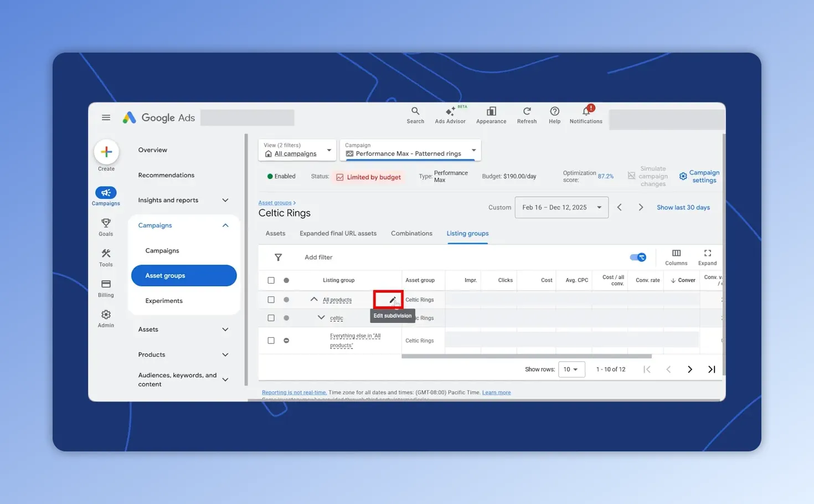Change Show rows count dropdown

[571, 369]
